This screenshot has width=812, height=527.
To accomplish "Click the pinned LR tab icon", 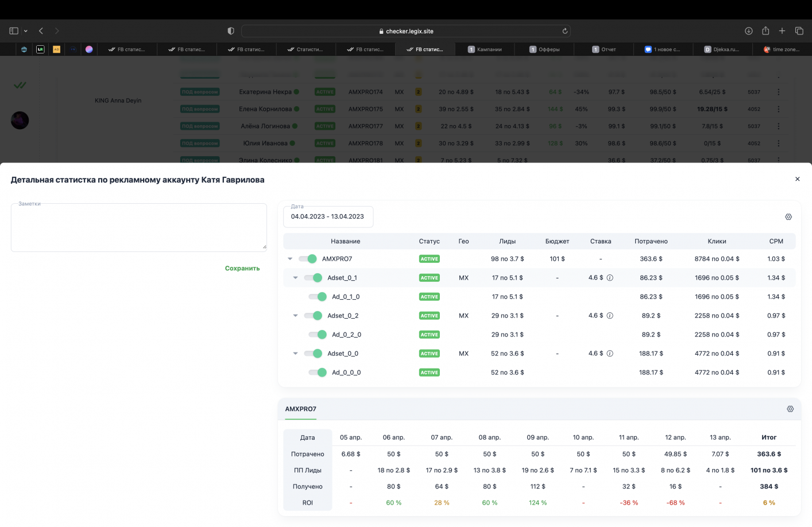I will (x=40, y=49).
